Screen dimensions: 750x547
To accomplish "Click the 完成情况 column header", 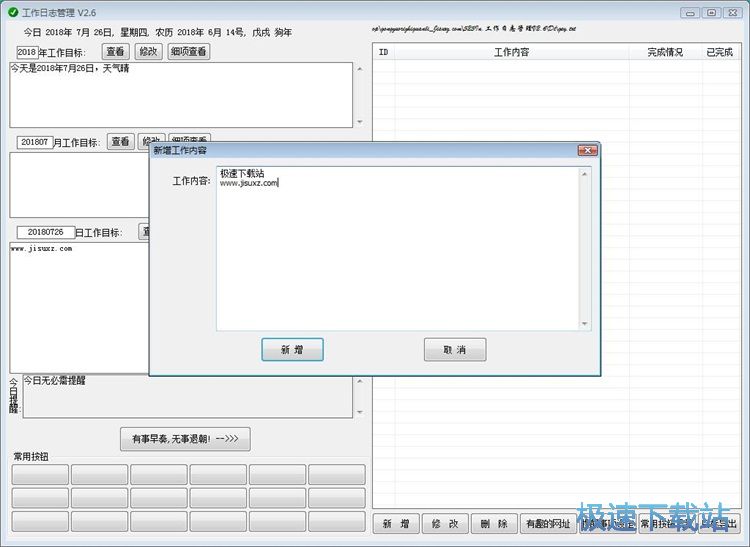I will 665,52.
